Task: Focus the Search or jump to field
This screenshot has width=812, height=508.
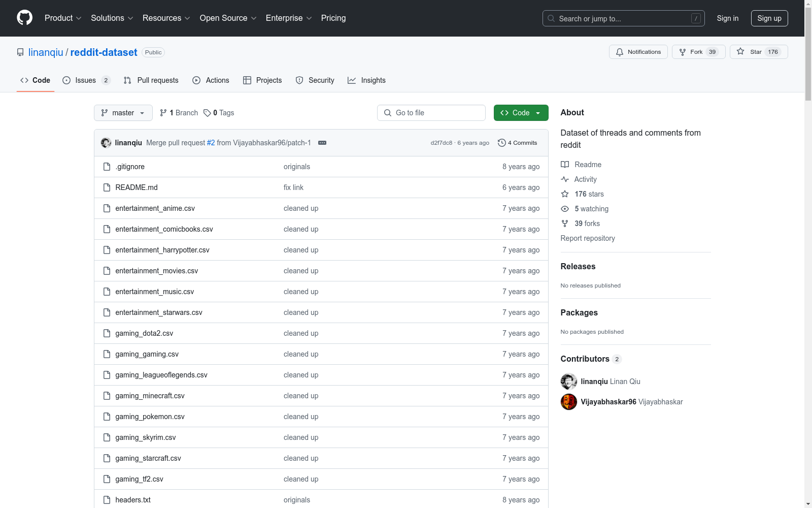Action: coord(624,18)
